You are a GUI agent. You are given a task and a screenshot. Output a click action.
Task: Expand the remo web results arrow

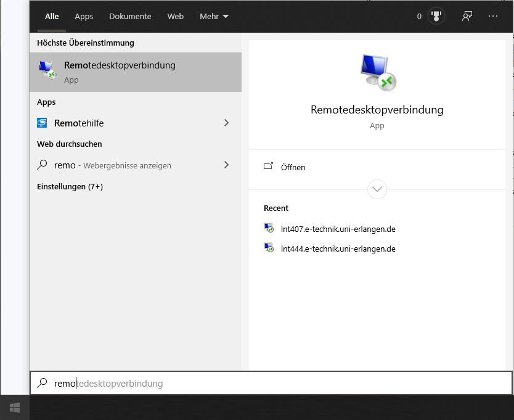(x=226, y=165)
